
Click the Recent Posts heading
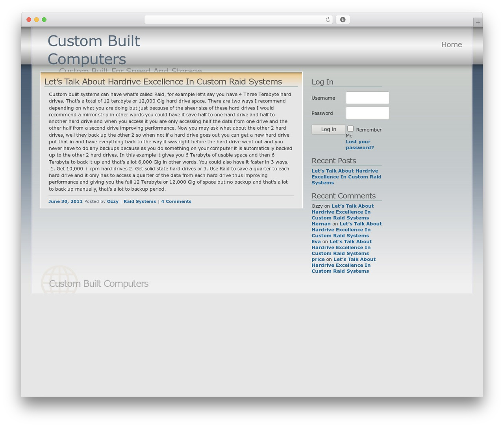tap(334, 161)
